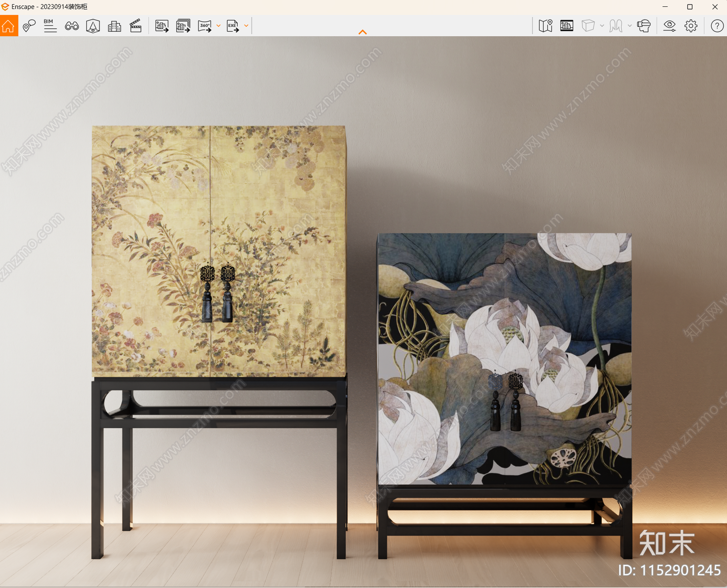Close the Enscape window
727x588 pixels.
(715, 7)
